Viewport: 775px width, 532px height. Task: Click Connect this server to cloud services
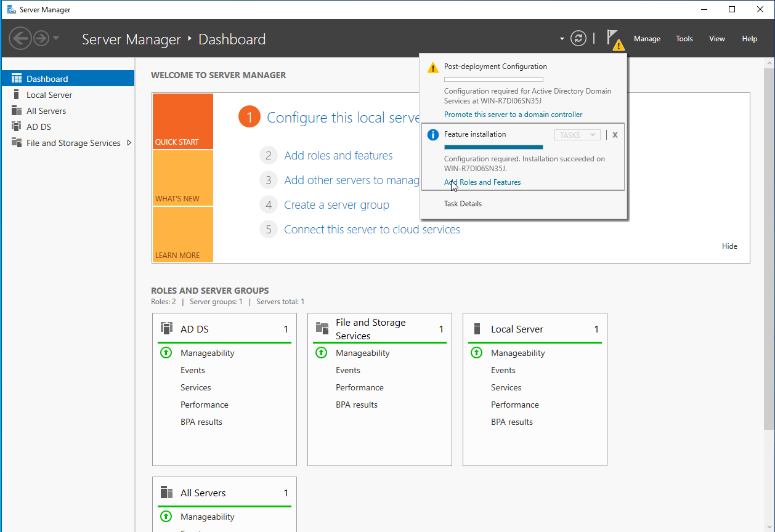[372, 230]
